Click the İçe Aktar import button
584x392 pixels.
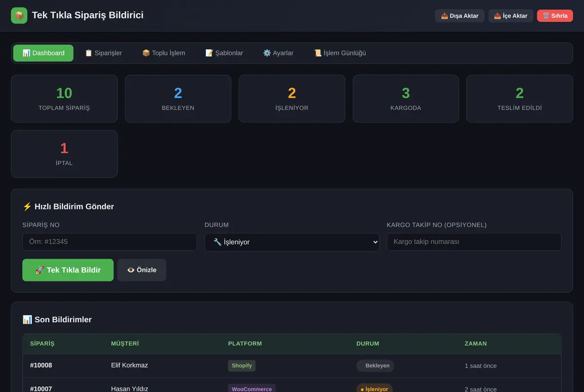coord(511,16)
